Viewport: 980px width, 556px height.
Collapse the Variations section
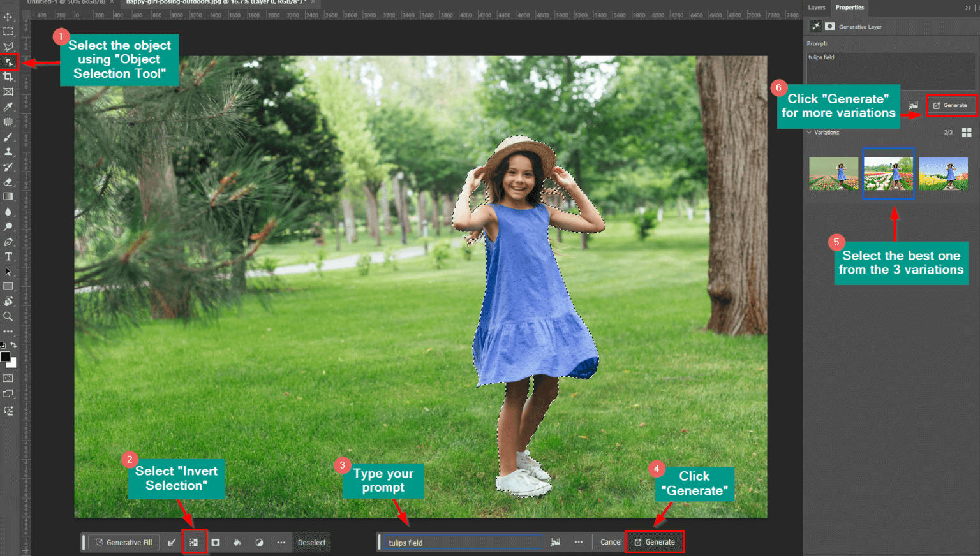[809, 132]
